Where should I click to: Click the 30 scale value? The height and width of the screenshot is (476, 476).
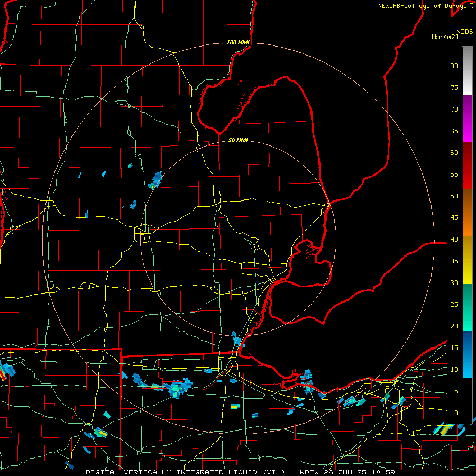point(454,282)
